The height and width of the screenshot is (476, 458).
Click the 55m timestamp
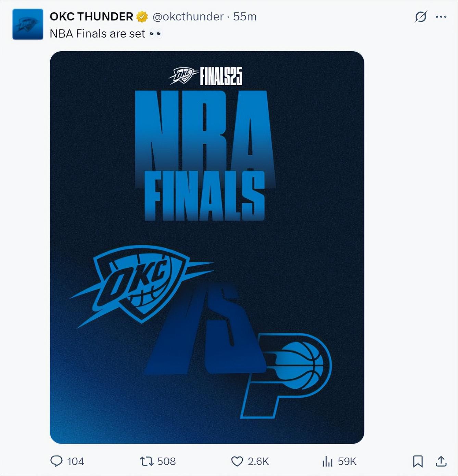tap(245, 16)
